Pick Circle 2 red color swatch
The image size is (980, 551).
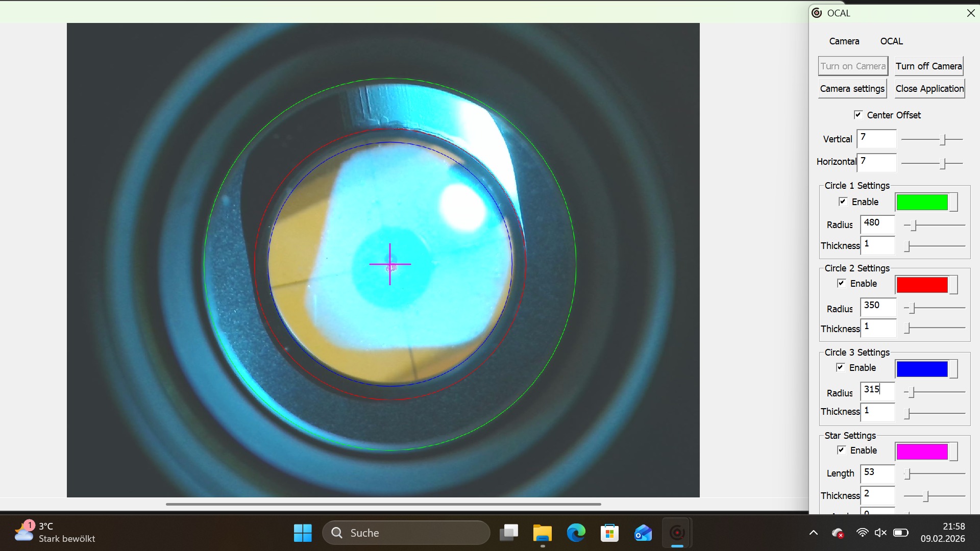pos(922,285)
